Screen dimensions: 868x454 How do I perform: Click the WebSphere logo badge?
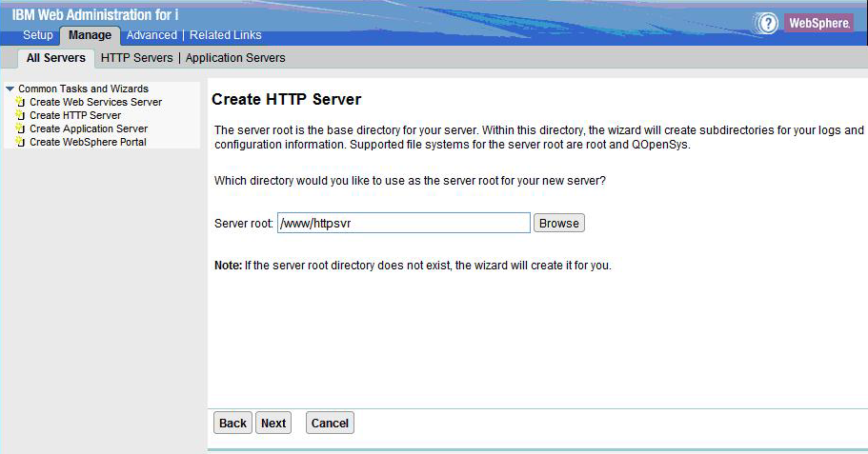tap(818, 23)
